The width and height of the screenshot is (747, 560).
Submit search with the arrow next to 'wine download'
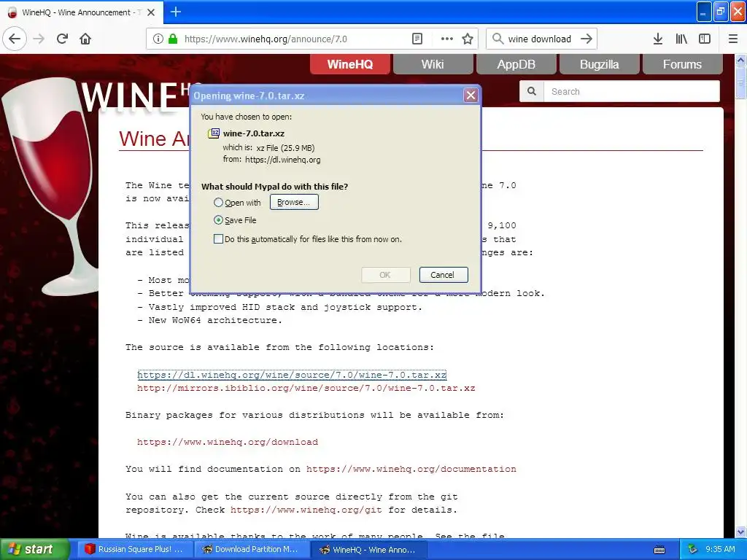(587, 39)
